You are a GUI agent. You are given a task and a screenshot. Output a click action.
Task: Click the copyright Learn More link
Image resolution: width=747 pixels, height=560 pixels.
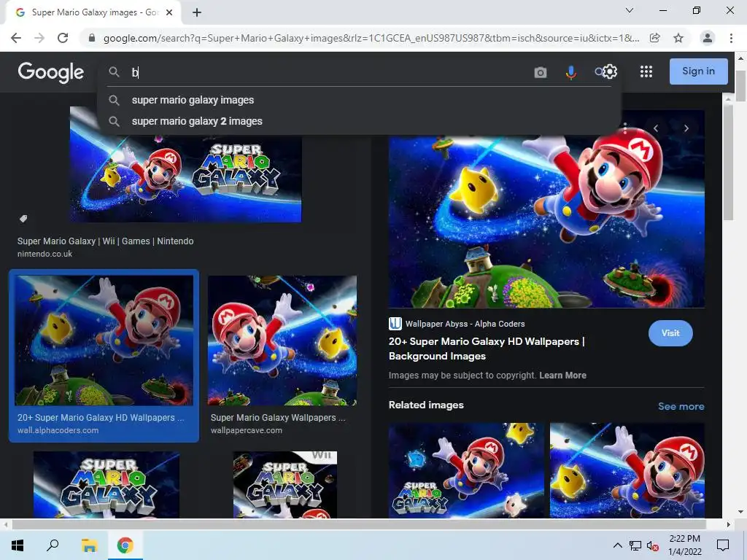click(562, 376)
